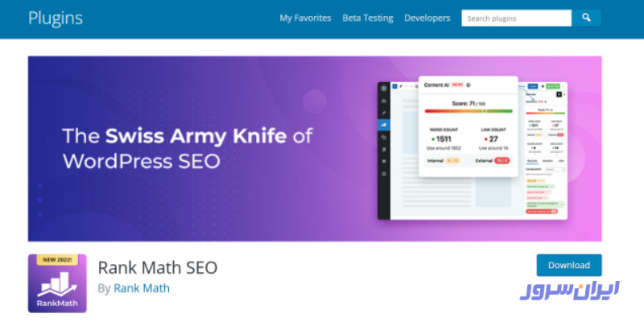Open My Favorites page
The height and width of the screenshot is (322, 644).
click(305, 18)
